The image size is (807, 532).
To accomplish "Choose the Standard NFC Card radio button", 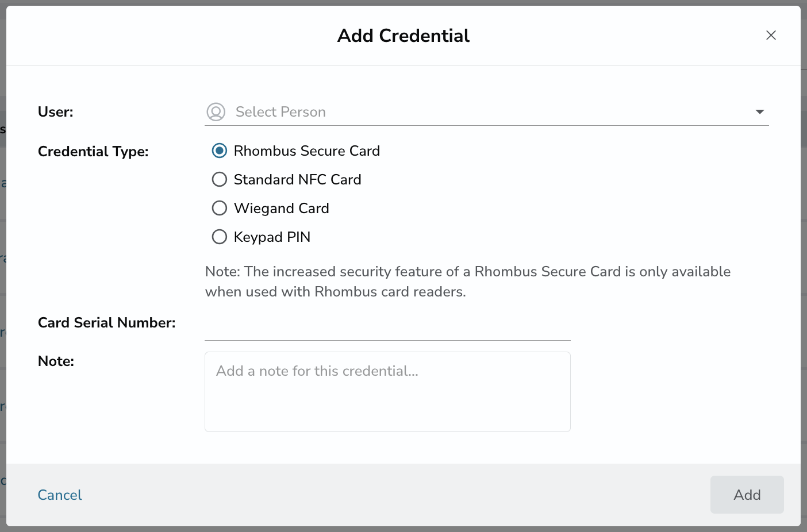I will click(220, 180).
